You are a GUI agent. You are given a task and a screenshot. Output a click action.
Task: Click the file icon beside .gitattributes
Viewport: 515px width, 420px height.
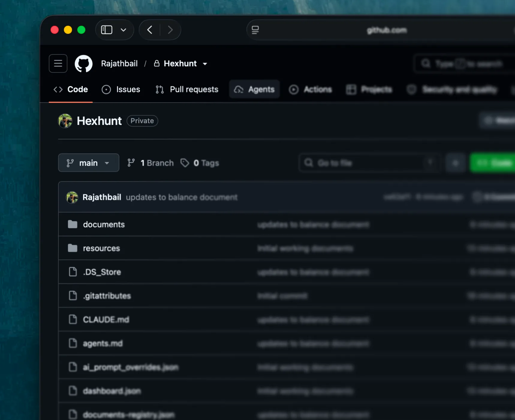(73, 295)
